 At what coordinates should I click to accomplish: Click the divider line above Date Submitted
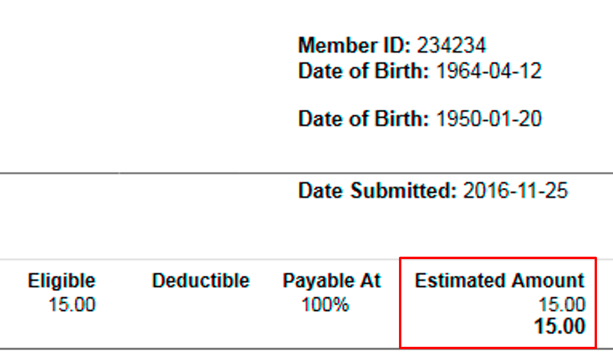(x=306, y=173)
